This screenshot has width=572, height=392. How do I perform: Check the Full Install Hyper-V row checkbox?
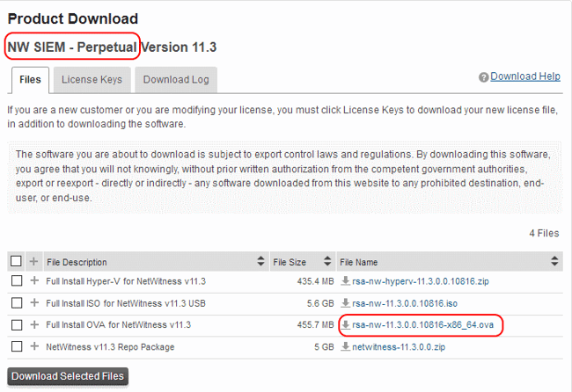click(17, 281)
